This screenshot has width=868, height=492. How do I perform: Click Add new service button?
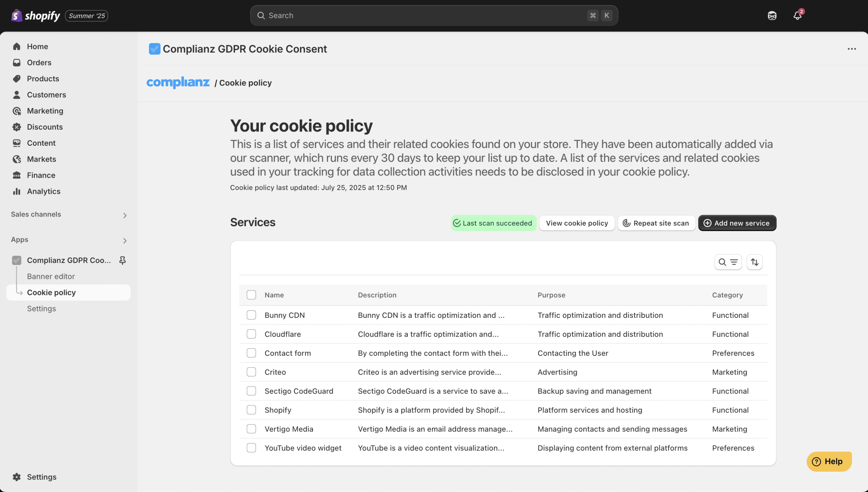[737, 223]
